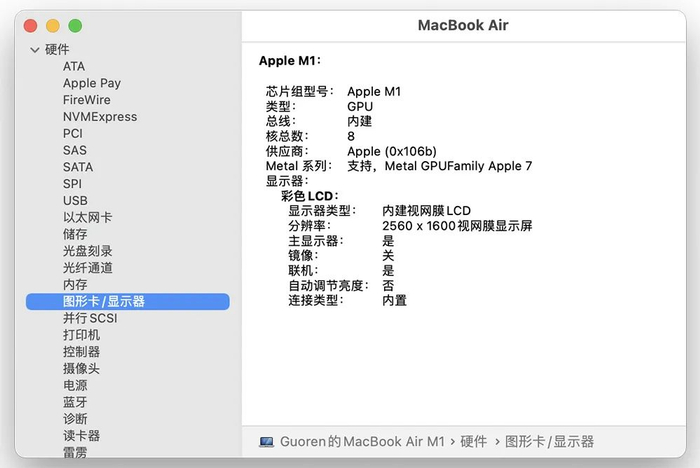
Task: Select ATA in the sidebar
Action: click(x=74, y=66)
